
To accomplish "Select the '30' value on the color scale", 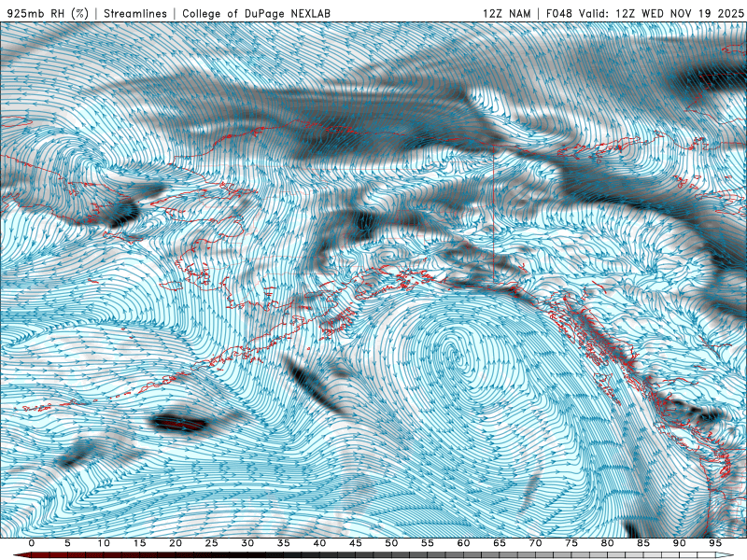I will pos(247,543).
